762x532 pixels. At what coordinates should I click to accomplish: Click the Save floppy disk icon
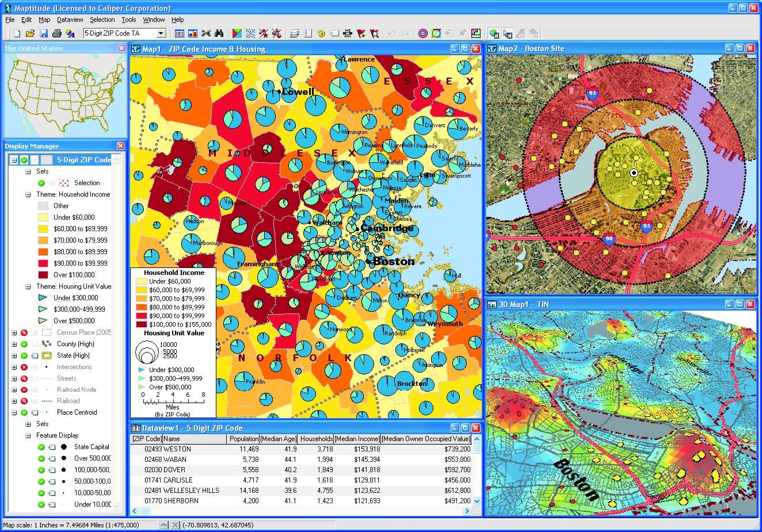tap(43, 33)
